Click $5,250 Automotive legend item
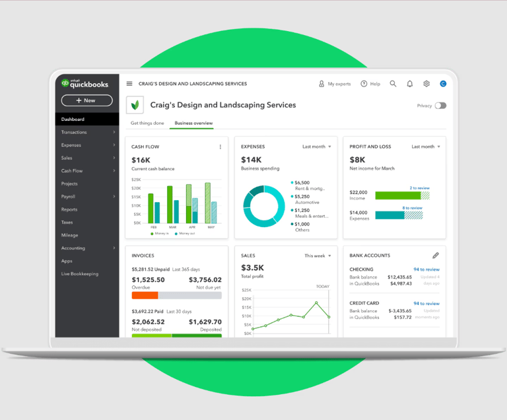The image size is (507, 420). tap(304, 199)
